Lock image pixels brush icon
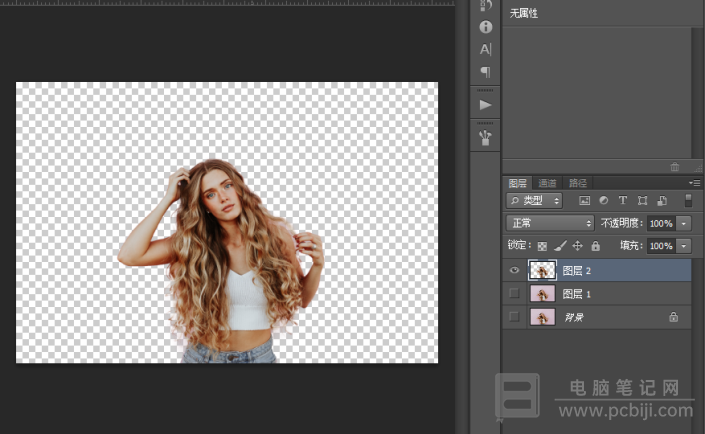This screenshot has height=434, width=705. (x=560, y=246)
